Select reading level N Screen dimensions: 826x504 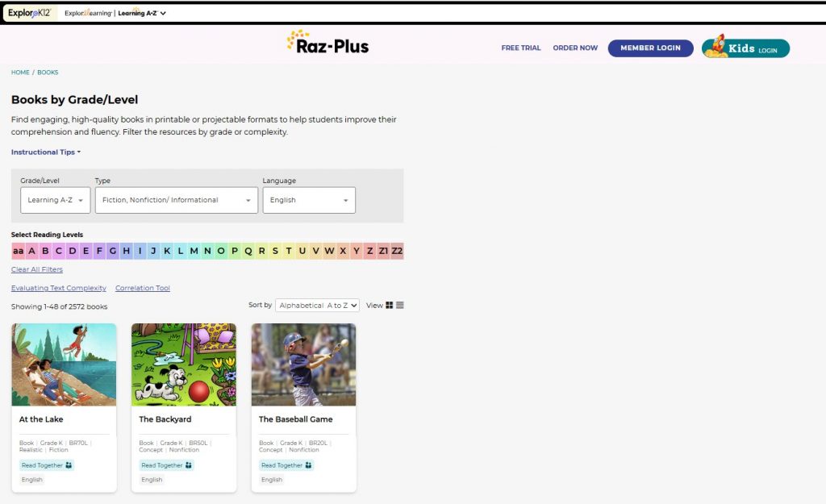tap(207, 252)
